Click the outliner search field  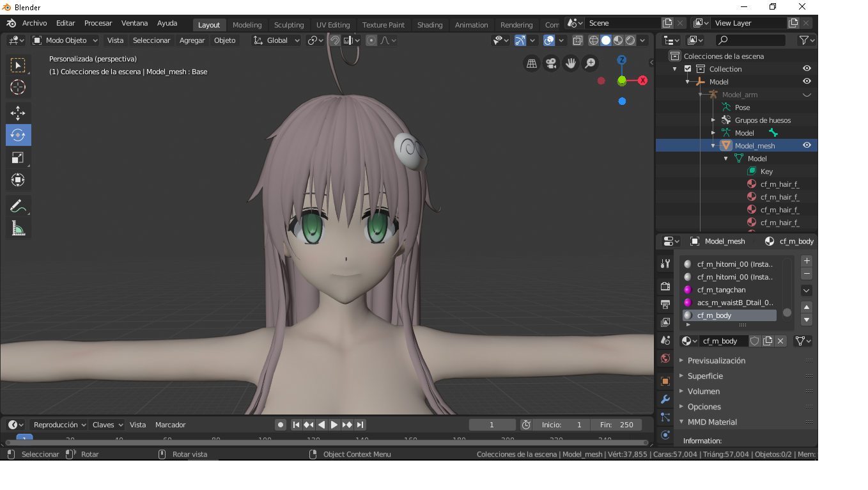(x=750, y=40)
